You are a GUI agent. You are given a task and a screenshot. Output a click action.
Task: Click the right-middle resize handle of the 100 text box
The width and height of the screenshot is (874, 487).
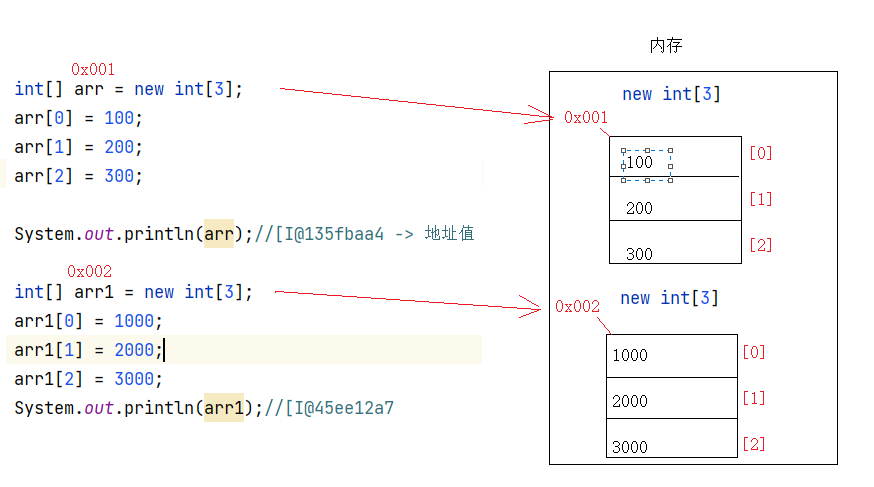(671, 166)
